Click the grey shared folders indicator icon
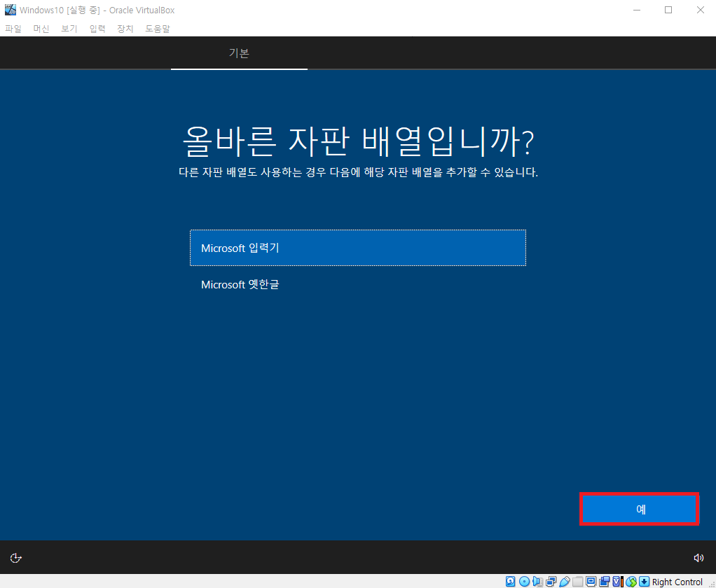 [578, 581]
